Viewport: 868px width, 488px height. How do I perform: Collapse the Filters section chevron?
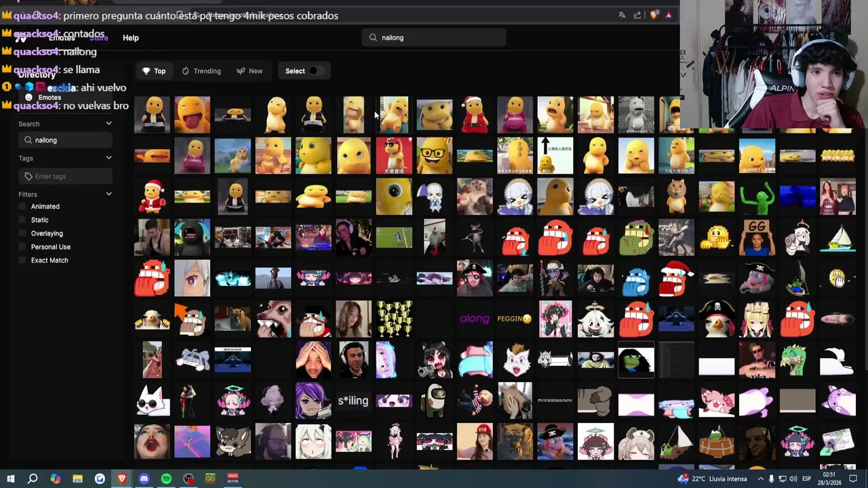108,195
